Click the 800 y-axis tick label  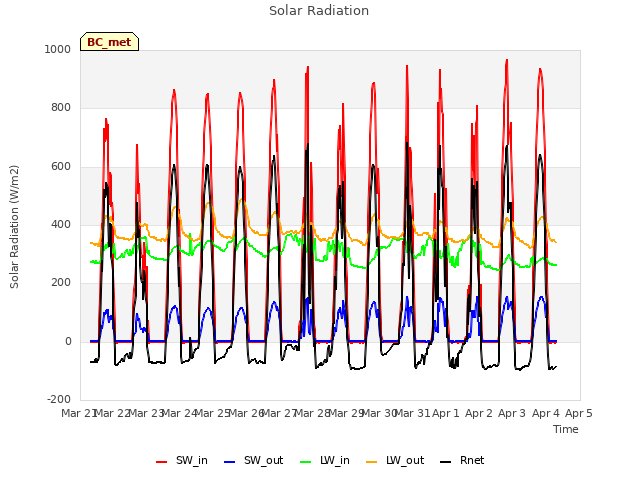pos(61,108)
